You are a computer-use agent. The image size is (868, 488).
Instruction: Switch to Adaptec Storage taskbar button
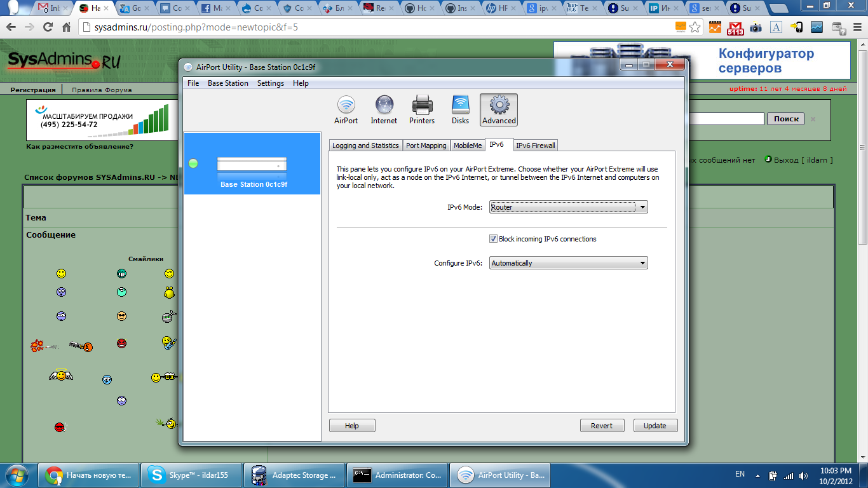(x=294, y=475)
